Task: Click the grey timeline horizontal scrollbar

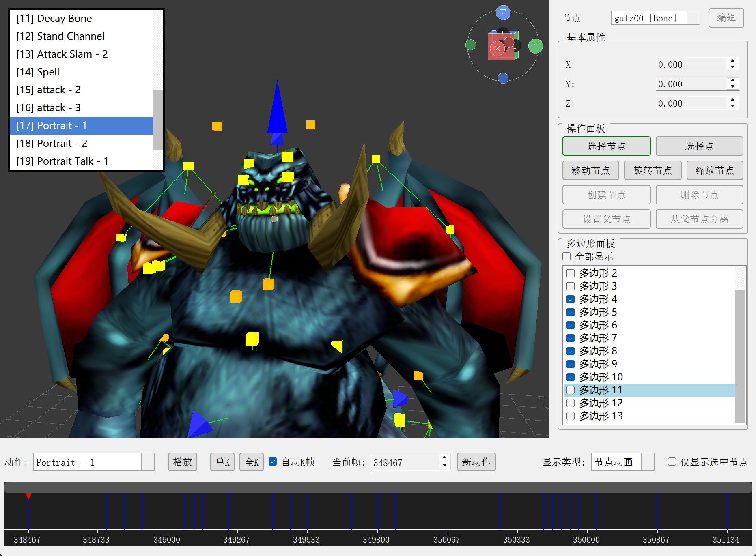Action: pyautogui.click(x=378, y=487)
